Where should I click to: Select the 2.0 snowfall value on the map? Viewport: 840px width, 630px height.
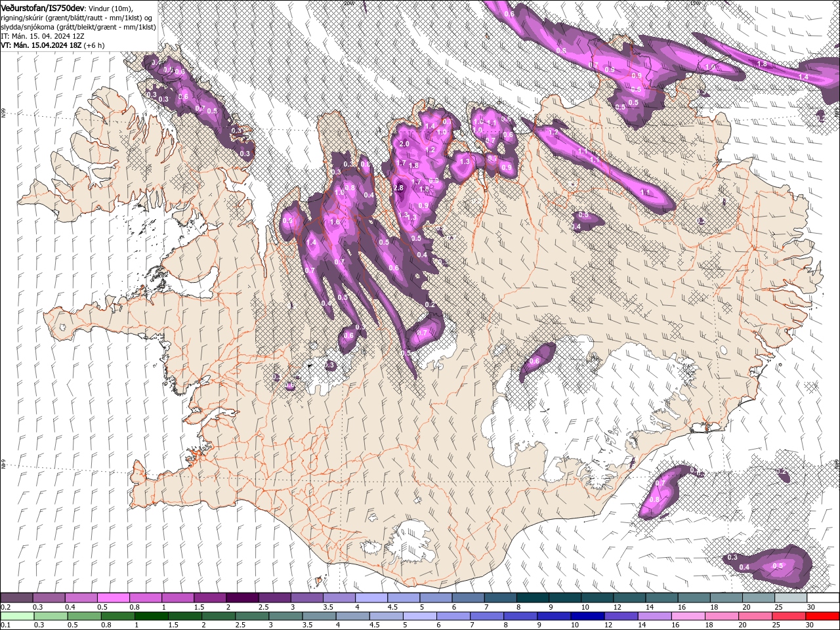(404, 144)
